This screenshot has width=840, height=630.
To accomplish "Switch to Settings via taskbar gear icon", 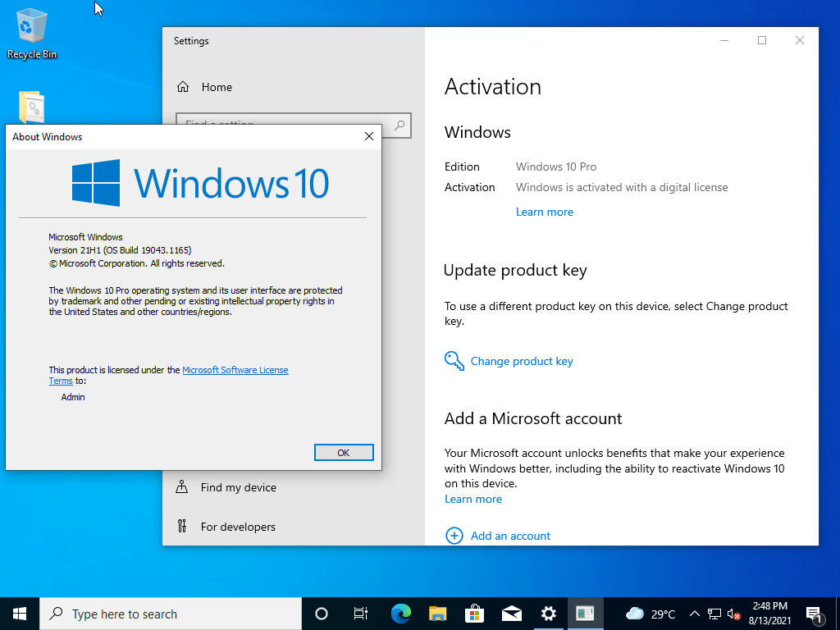I will (549, 614).
